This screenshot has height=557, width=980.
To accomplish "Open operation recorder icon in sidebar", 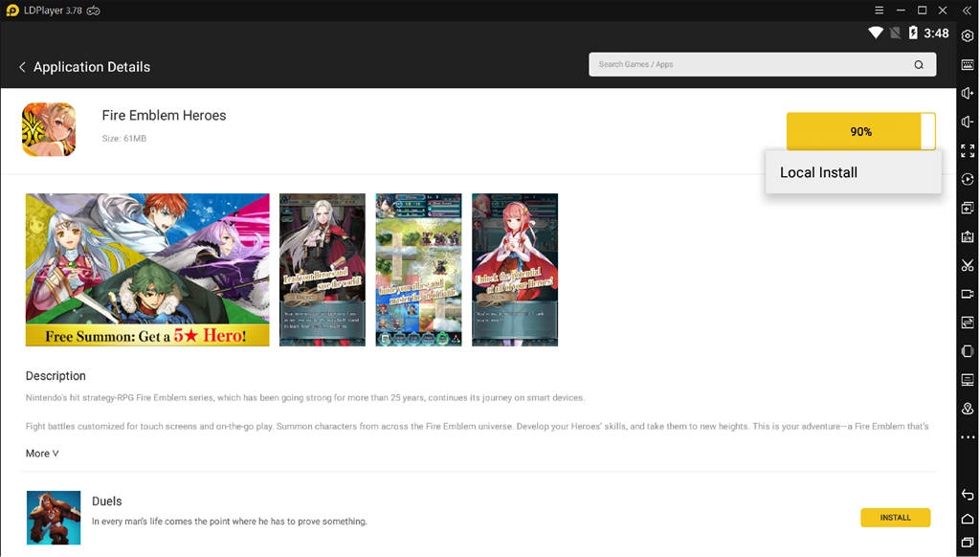I will pos(968,179).
